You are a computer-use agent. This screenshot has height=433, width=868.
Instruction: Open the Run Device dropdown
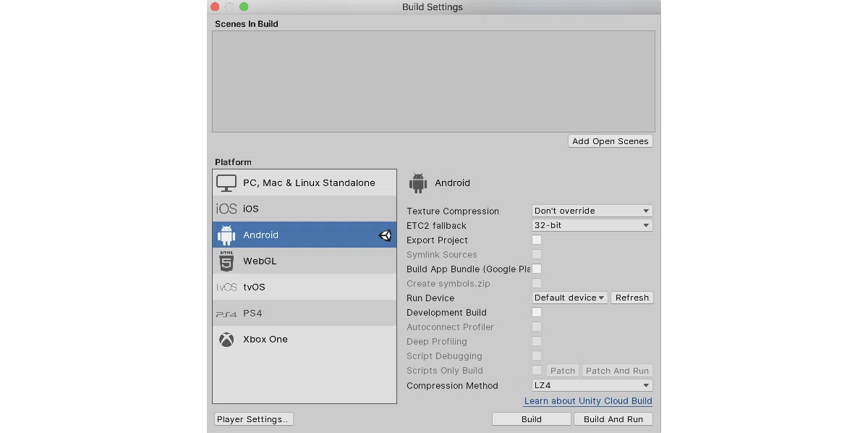coord(569,298)
